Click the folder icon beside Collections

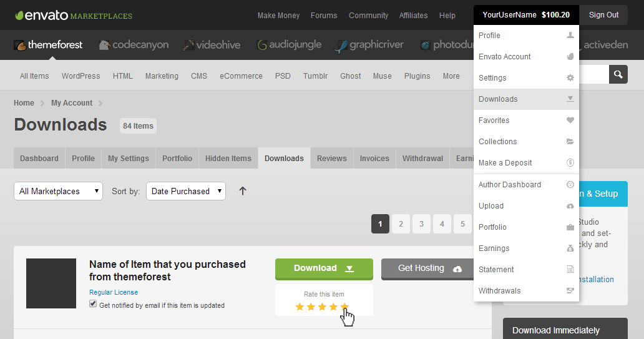(570, 141)
